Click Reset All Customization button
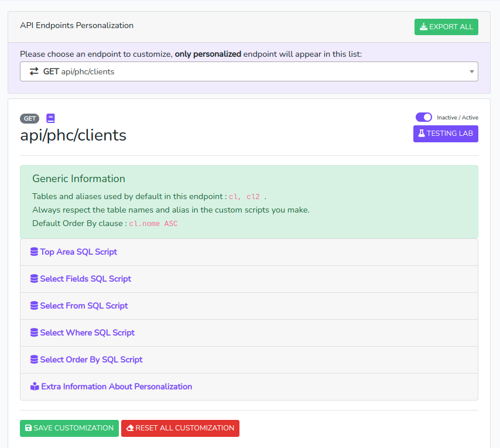The image size is (500, 448). pos(180,428)
